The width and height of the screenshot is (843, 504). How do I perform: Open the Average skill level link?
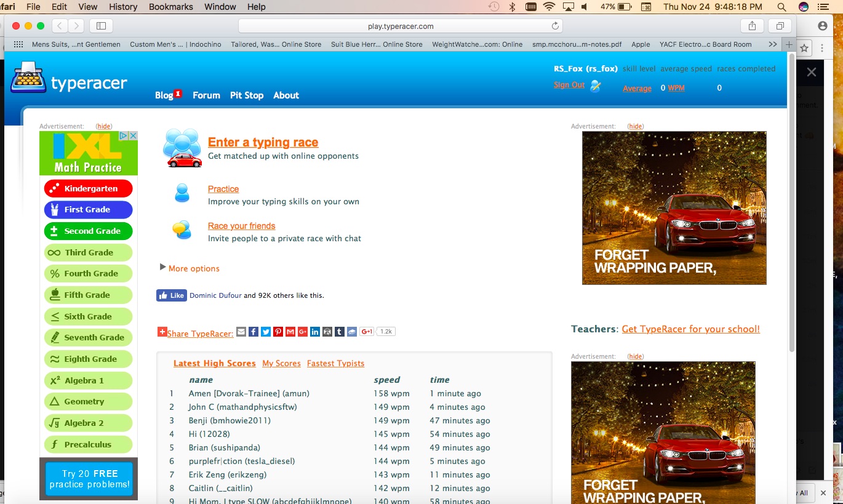coord(637,89)
